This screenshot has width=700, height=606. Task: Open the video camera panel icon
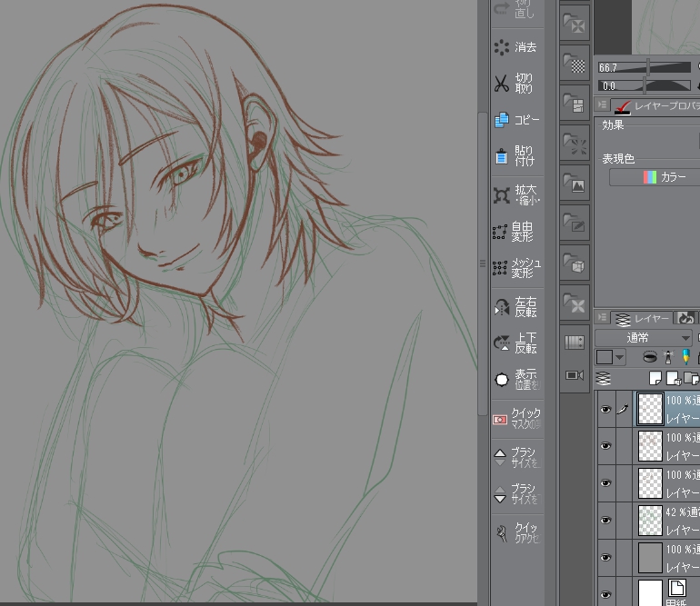point(575,375)
